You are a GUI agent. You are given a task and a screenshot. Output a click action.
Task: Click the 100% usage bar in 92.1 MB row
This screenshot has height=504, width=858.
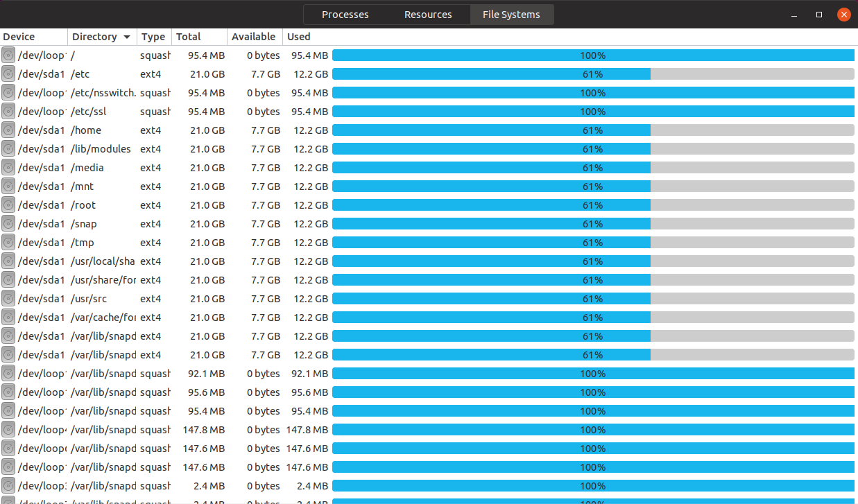click(x=593, y=374)
